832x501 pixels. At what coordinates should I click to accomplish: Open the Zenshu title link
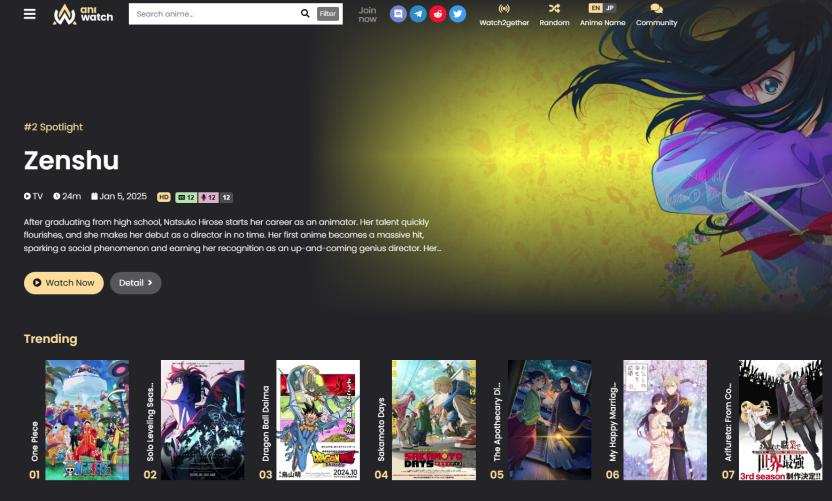click(x=71, y=161)
